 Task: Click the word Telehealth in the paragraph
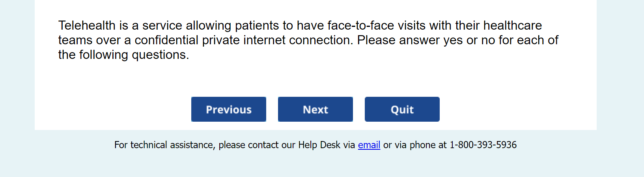(87, 25)
